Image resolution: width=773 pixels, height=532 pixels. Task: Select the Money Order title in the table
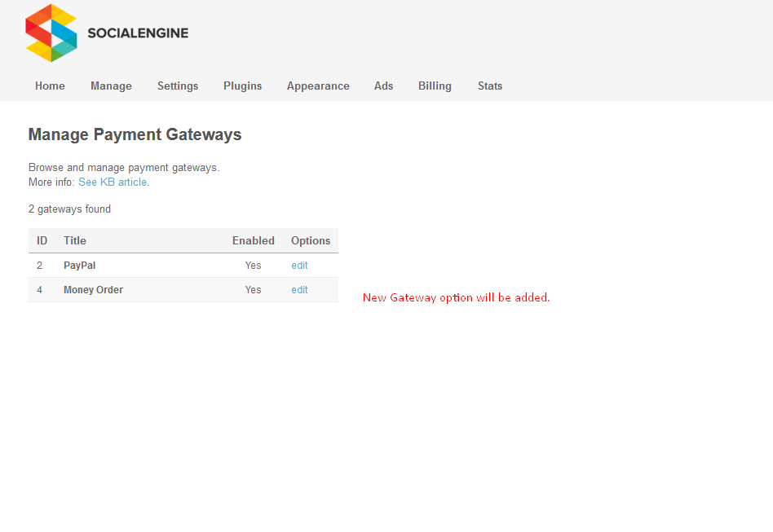[93, 290]
